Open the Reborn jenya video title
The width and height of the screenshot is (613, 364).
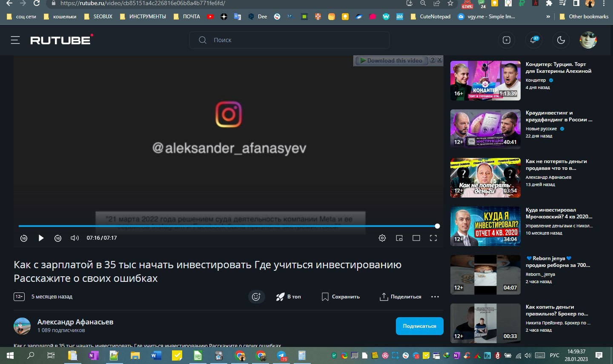click(x=558, y=262)
